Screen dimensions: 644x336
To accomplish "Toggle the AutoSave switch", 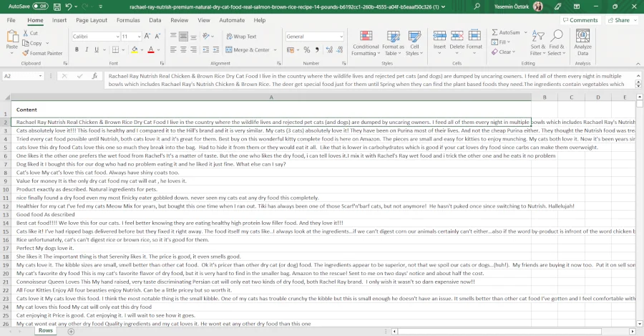I will point(40,6).
